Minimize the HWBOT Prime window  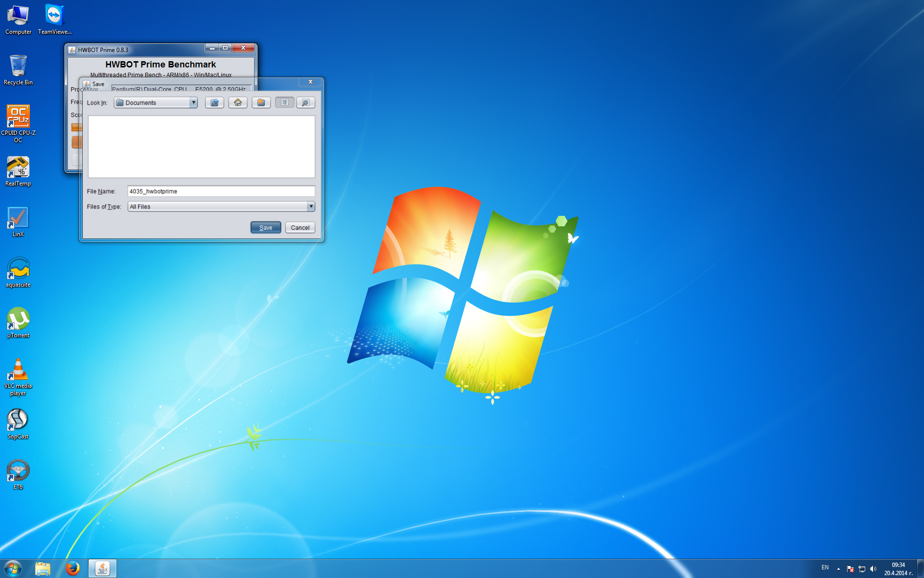(x=212, y=48)
